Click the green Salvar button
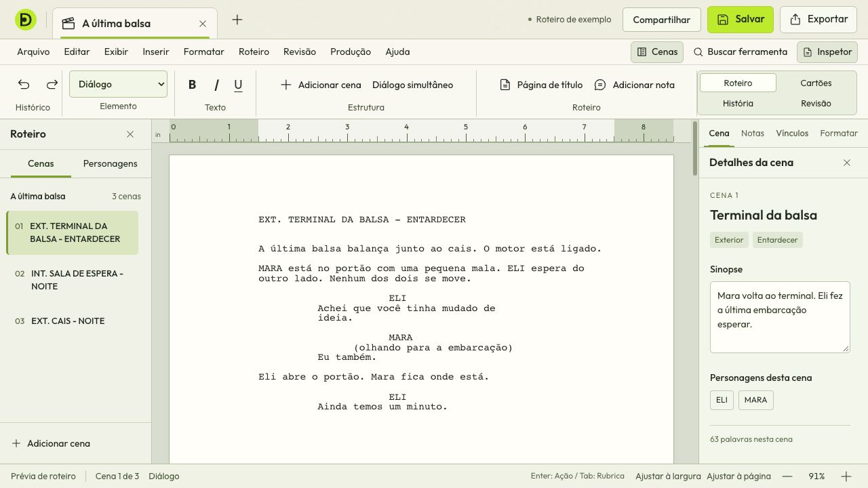Image resolution: width=868 pixels, height=488 pixels. click(741, 20)
